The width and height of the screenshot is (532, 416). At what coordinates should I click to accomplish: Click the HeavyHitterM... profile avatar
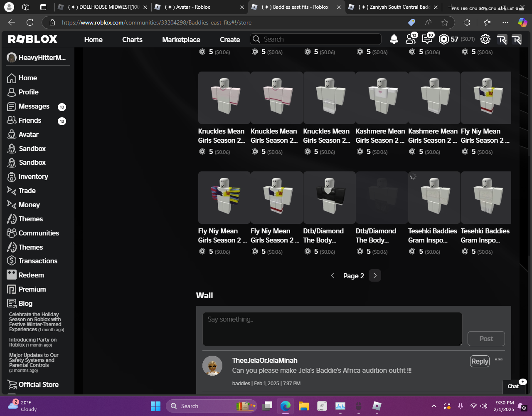pos(12,58)
